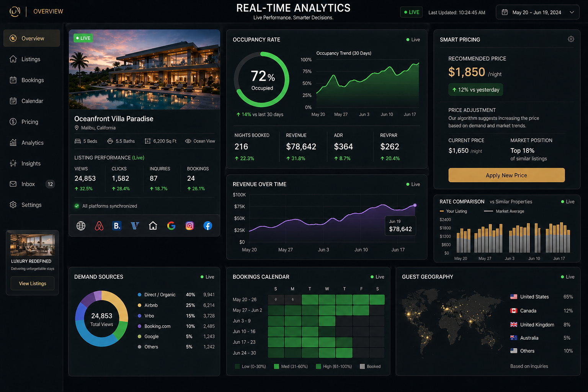Click the Your Listing legend entry
Screen dimensions: 588x392
coord(453,211)
